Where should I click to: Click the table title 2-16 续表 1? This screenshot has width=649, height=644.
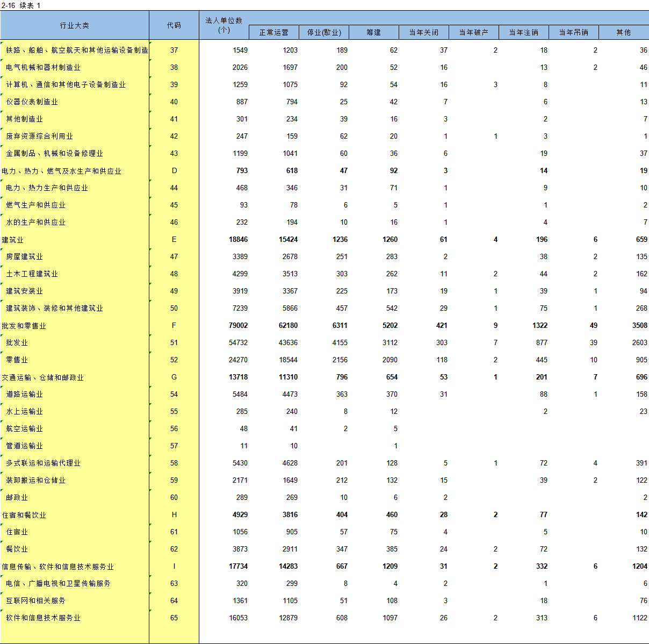click(21, 5)
